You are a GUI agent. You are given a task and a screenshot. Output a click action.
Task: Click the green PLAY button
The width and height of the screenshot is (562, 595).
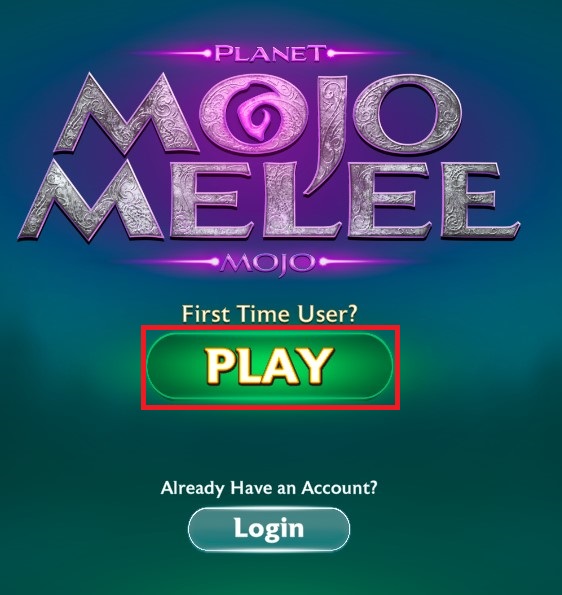point(269,366)
